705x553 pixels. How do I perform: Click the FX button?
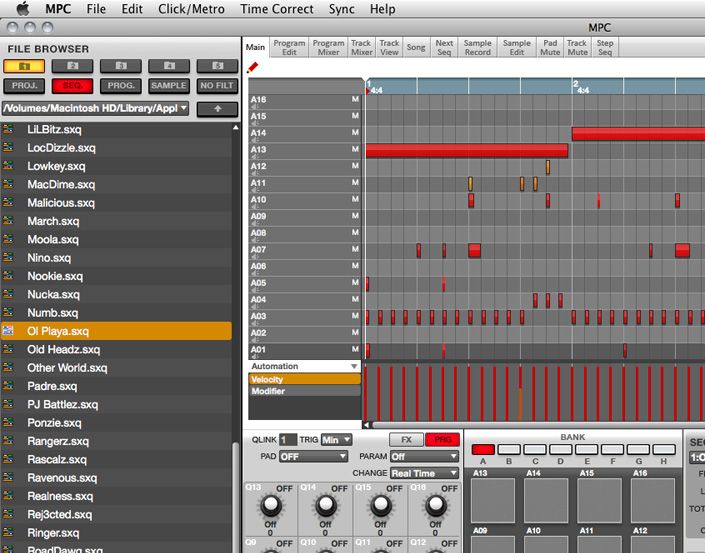click(406, 440)
